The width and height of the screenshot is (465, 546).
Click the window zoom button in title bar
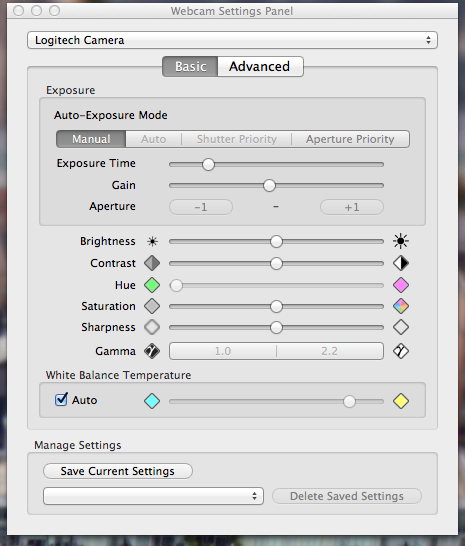point(55,11)
